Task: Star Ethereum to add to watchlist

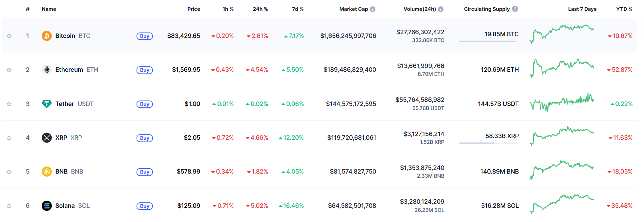Action: (9, 70)
